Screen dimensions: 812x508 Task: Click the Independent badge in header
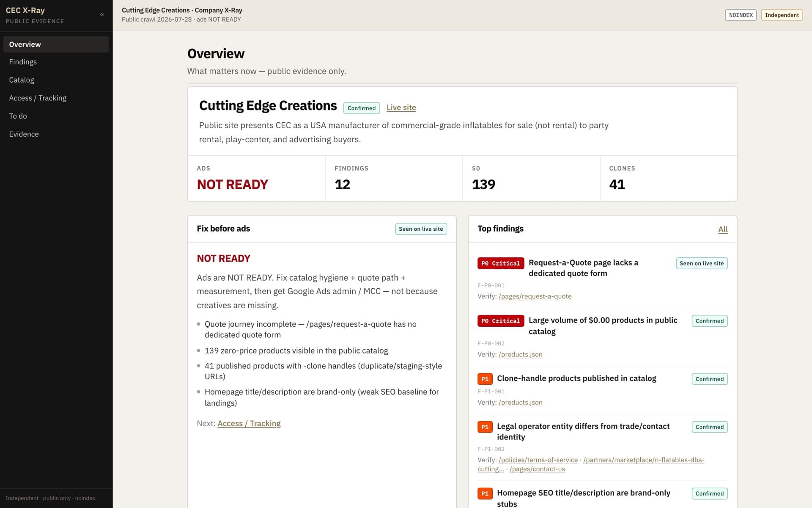[782, 15]
